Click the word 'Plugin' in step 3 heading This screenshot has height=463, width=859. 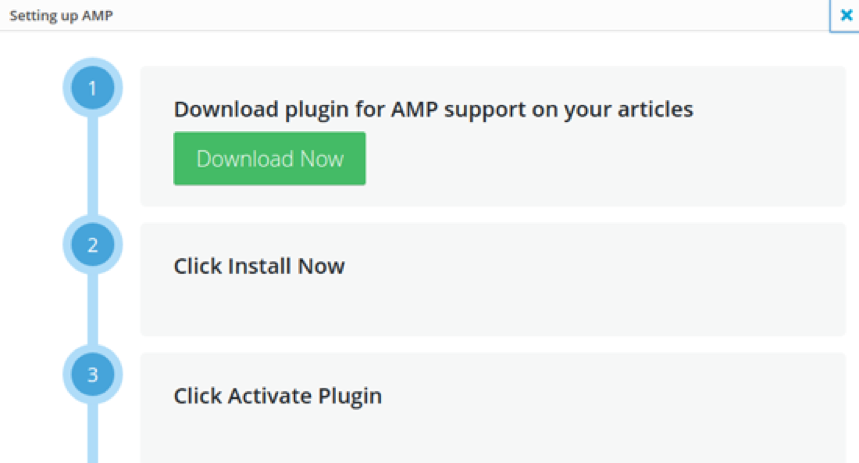[x=349, y=396]
